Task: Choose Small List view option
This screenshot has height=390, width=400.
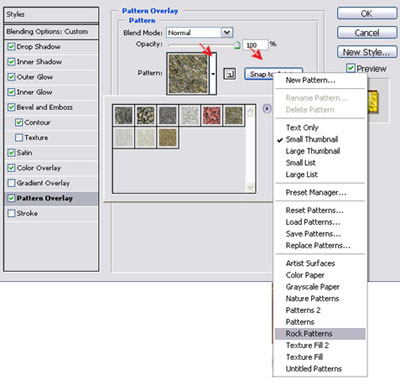Action: tap(300, 163)
